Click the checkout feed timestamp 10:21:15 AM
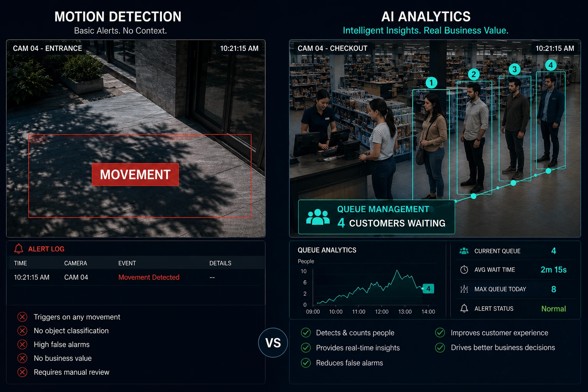 555,48
